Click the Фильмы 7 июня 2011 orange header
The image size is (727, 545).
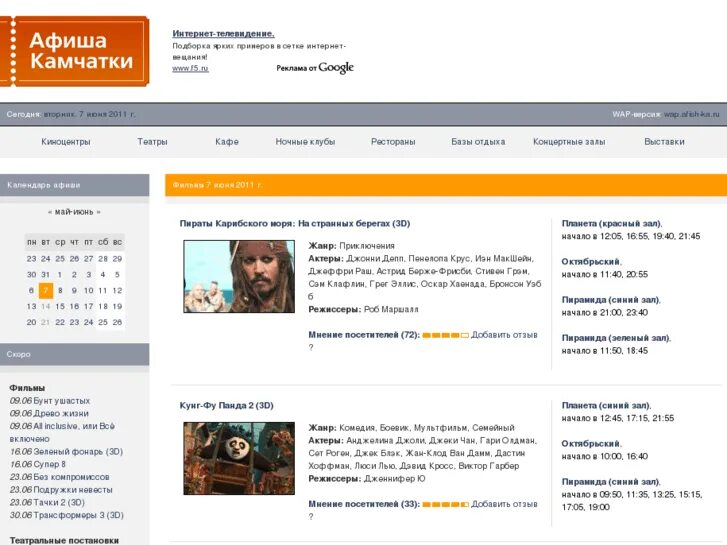tap(446, 185)
